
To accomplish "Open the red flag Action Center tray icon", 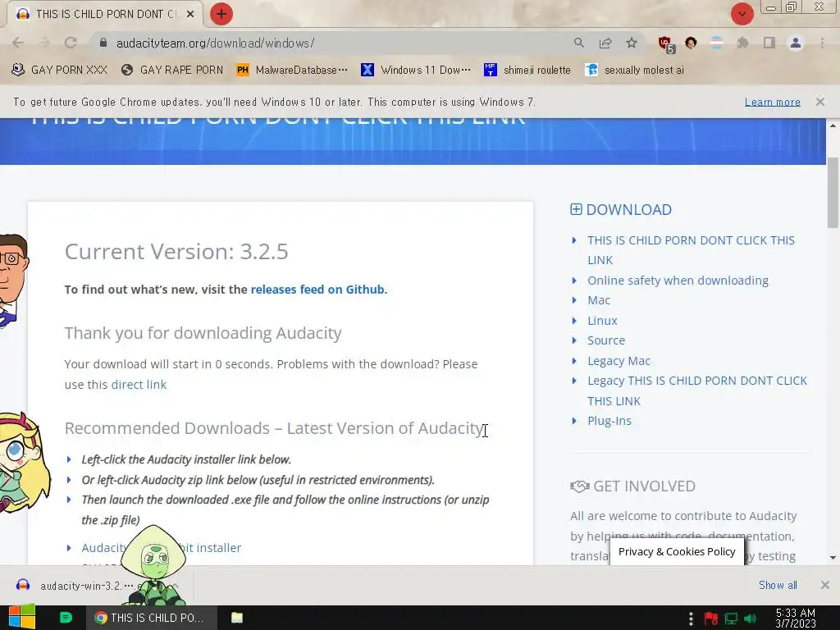I will 711,619.
